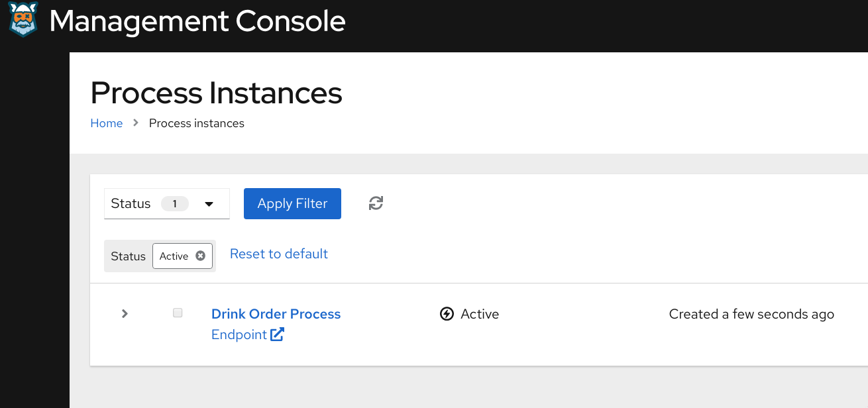Toggle the checkbox next to Drink Order Process
Screen dimensions: 868x408
point(178,313)
